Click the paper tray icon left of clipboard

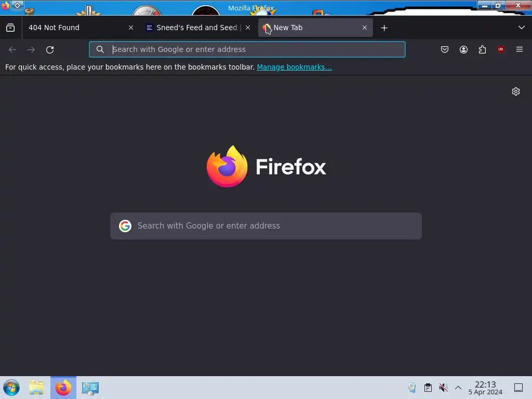click(412, 388)
